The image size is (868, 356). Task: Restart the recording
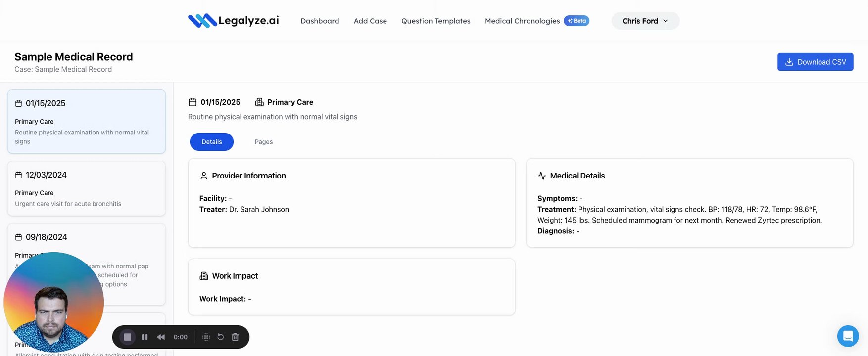click(x=221, y=337)
